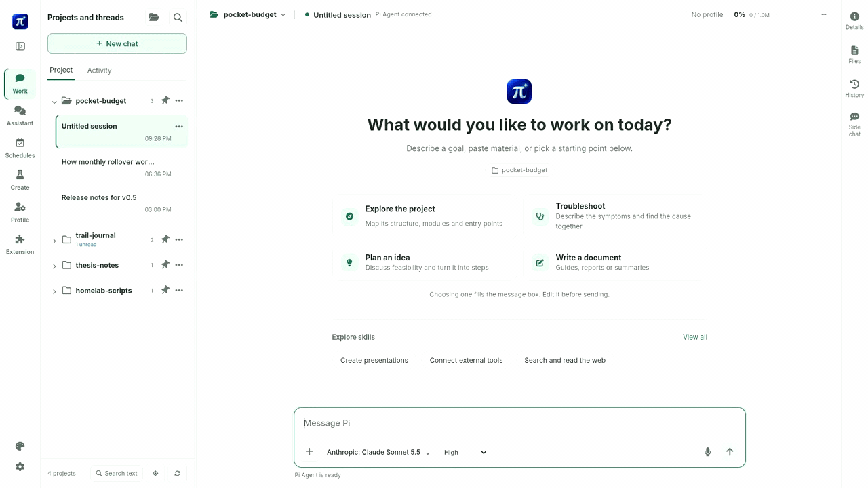Viewport: 868px width, 488px height.
Task: Click the No profile label
Action: click(x=707, y=14)
